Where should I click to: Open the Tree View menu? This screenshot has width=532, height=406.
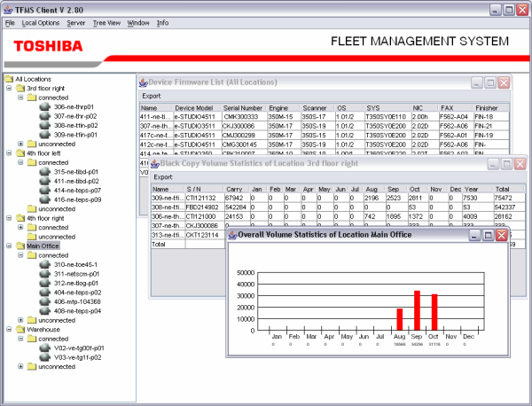pos(107,23)
